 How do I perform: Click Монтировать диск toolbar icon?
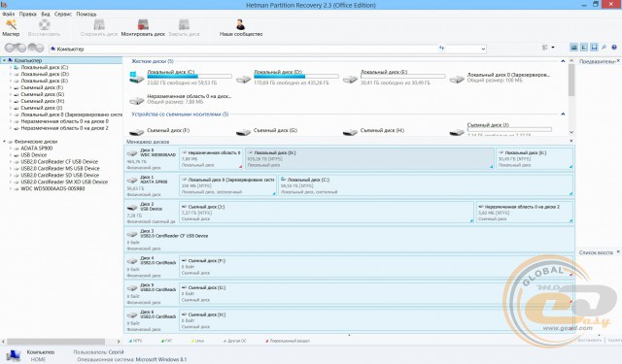143,25
